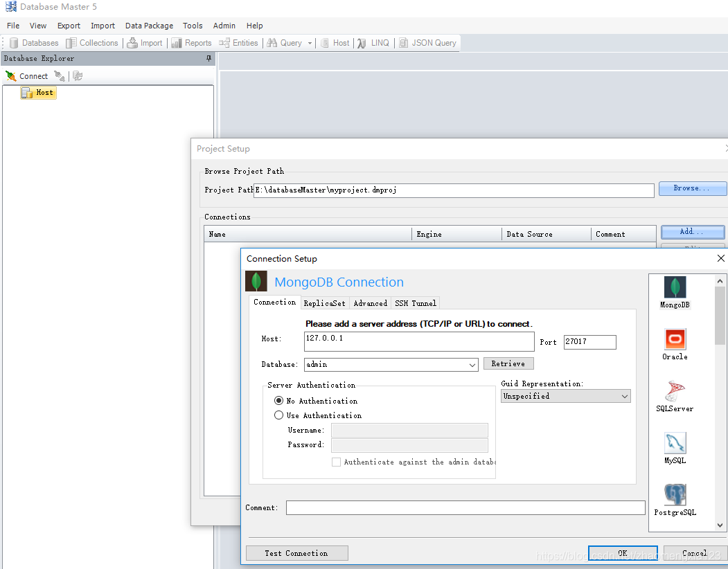Open the Admin menu
This screenshot has height=569, width=728.
pyautogui.click(x=224, y=26)
